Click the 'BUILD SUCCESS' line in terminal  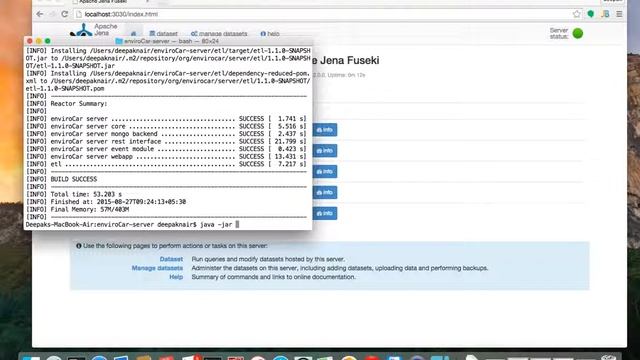pos(61,179)
